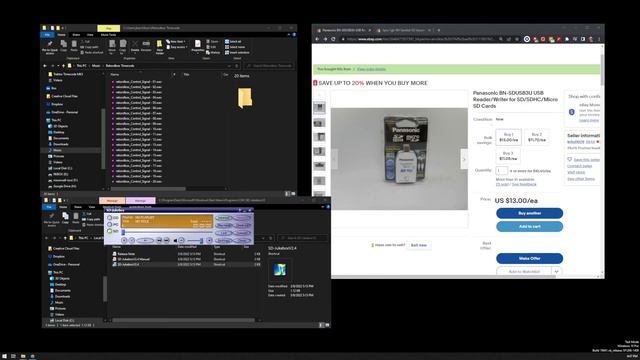The image size is (640, 360).
Task: Click the Move to icon in top Explorer ribbon
Action: click(112, 47)
